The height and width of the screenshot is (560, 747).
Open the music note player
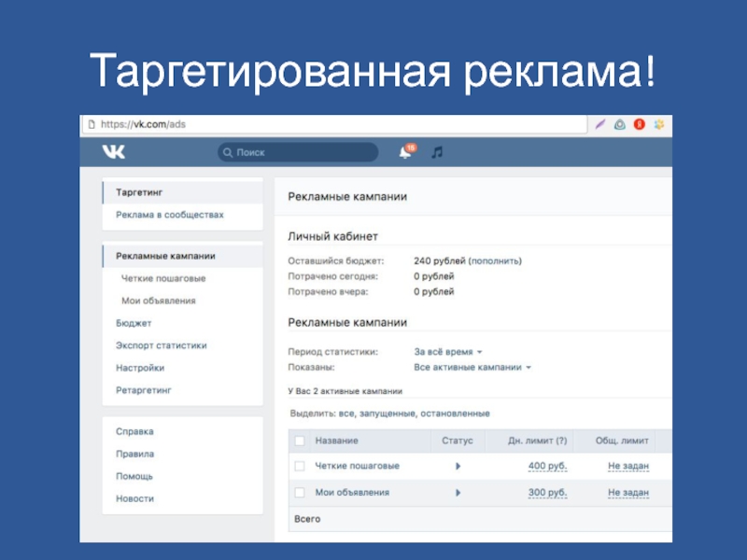tap(437, 152)
